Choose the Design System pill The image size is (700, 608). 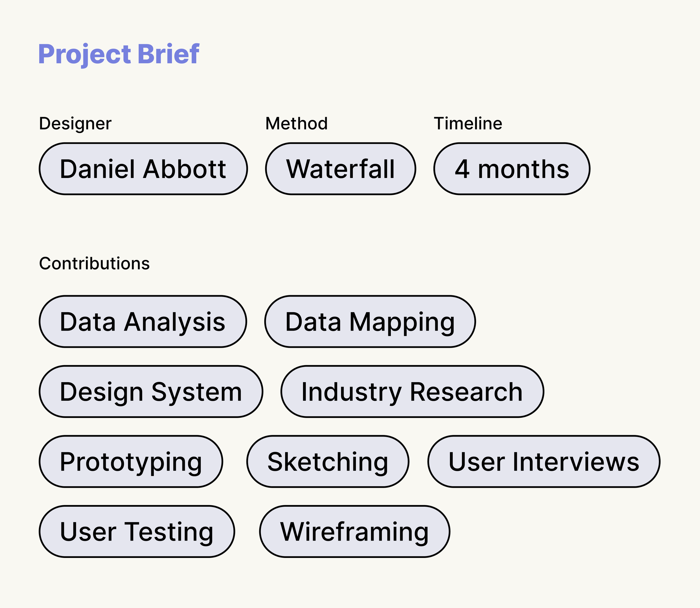click(151, 391)
